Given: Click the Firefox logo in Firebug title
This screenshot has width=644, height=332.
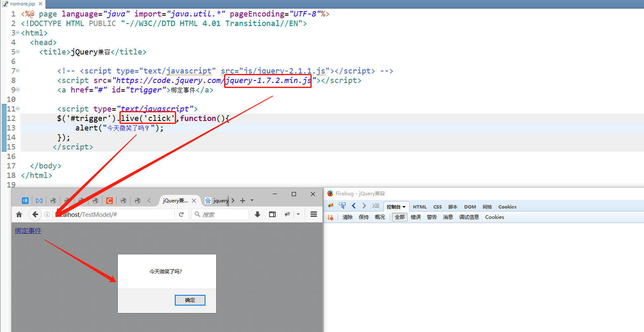Looking at the screenshot, I should [x=330, y=193].
